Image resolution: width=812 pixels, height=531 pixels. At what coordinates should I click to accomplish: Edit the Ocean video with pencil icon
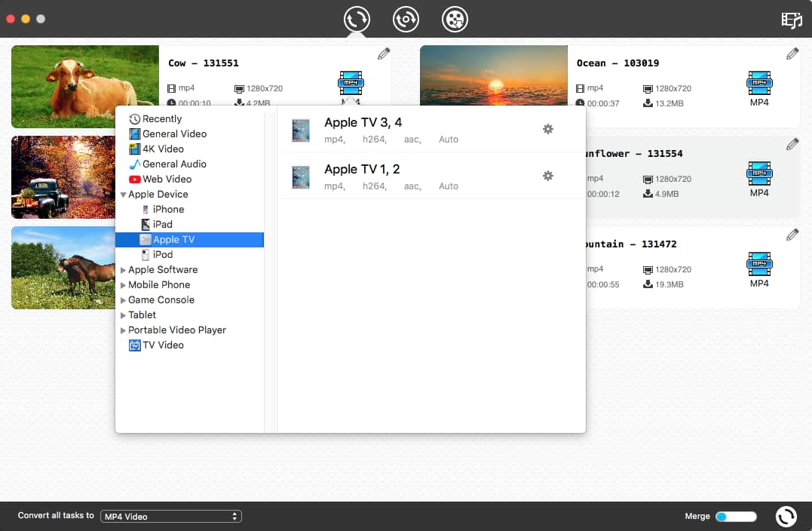[x=792, y=54]
